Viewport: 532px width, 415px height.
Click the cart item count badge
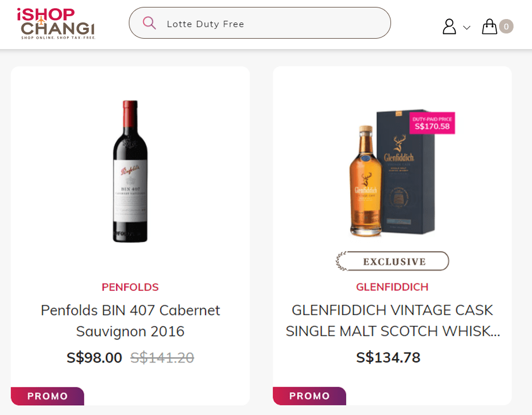pyautogui.click(x=506, y=26)
